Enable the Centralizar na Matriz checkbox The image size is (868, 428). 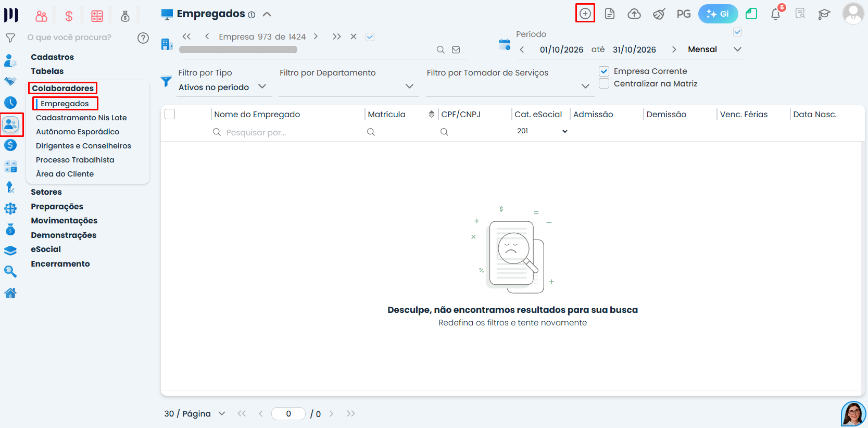pyautogui.click(x=604, y=83)
